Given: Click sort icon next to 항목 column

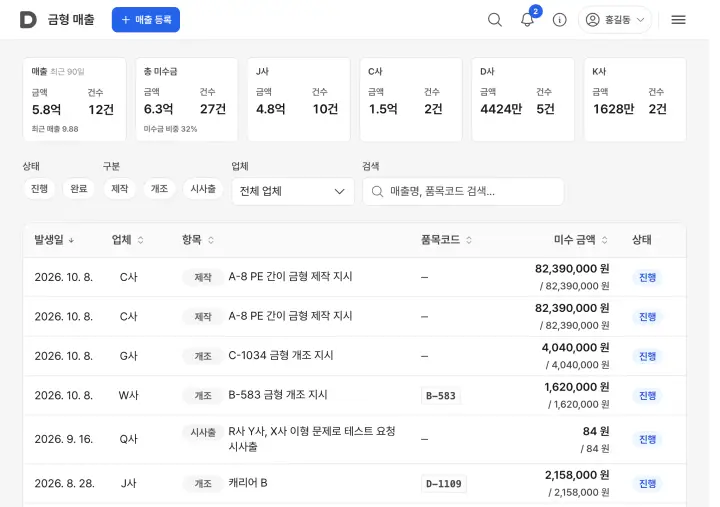Looking at the screenshot, I should 211,240.
